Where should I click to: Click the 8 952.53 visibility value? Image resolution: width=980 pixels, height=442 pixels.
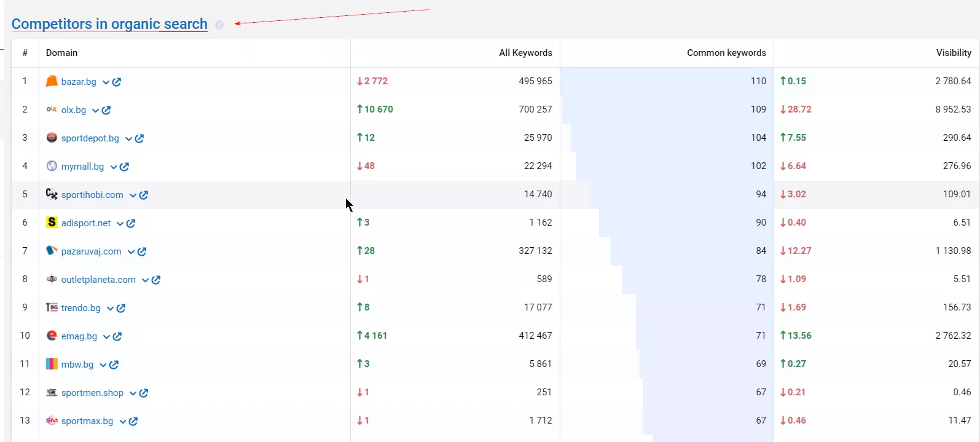953,109
